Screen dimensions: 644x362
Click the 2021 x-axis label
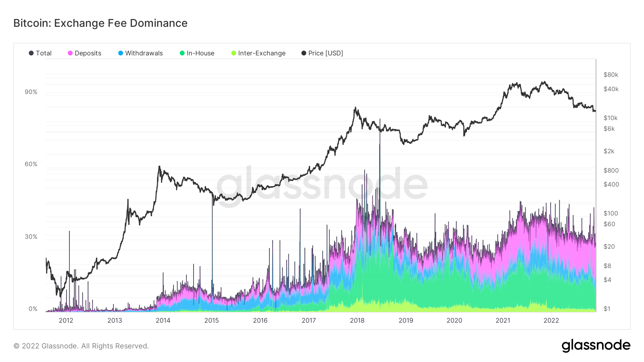503,321
